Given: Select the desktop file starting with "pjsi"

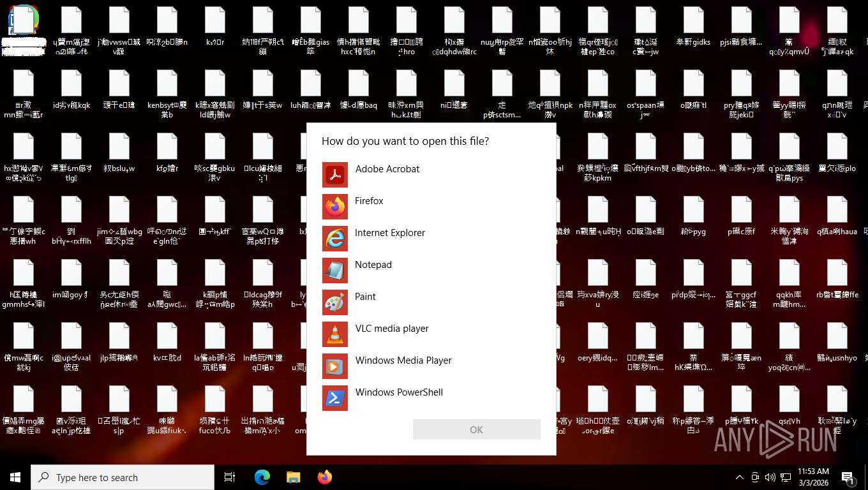Looking at the screenshot, I should point(741,27).
